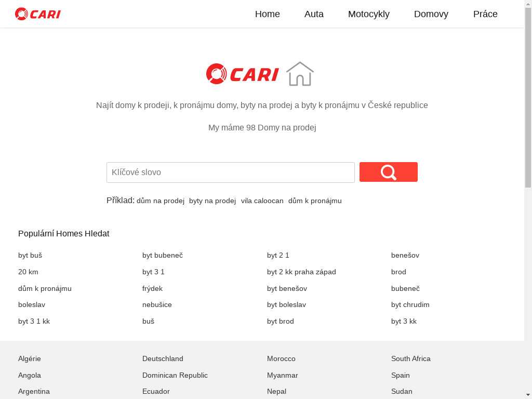Open the Deutschland country link
532x399 pixels.
point(163,358)
